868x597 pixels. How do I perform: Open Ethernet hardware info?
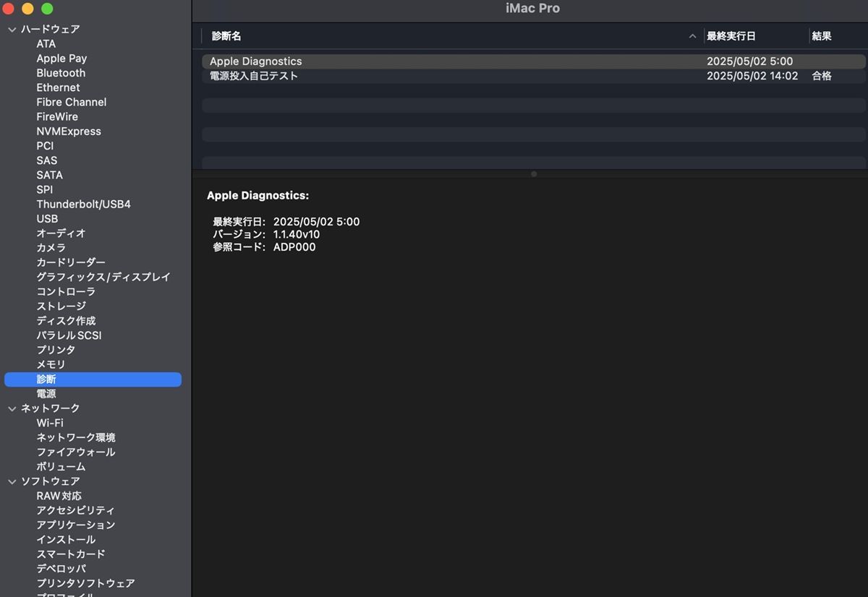(x=59, y=87)
